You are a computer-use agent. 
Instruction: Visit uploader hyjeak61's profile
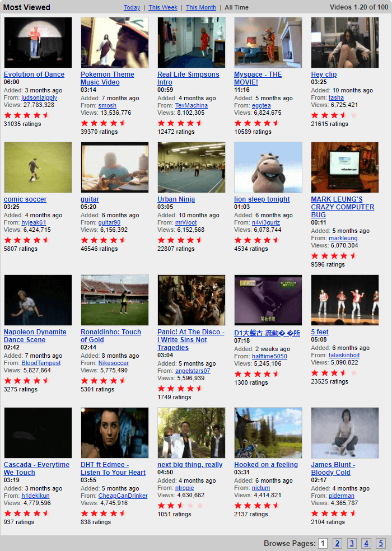pyautogui.click(x=34, y=222)
